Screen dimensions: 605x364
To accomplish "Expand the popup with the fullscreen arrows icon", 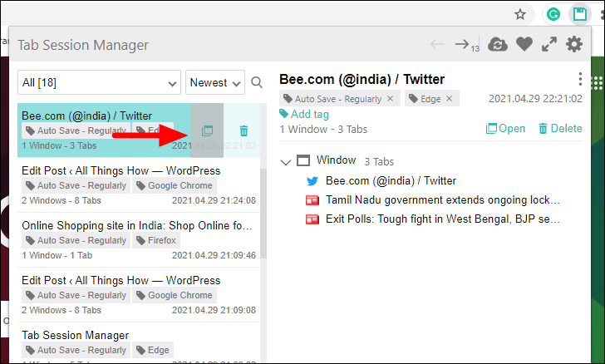I will click(x=549, y=44).
